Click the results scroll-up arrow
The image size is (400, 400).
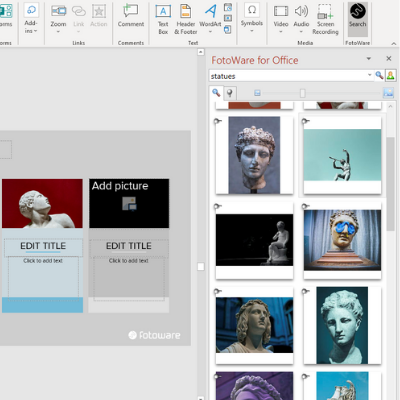(390, 106)
